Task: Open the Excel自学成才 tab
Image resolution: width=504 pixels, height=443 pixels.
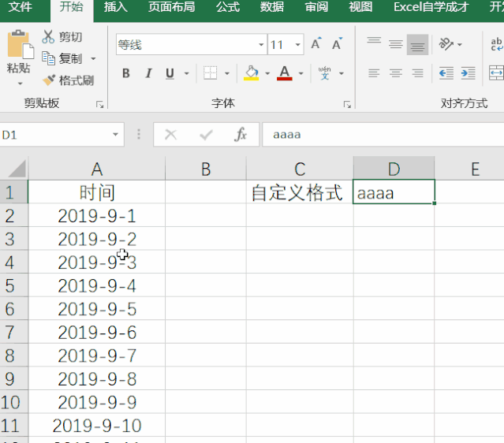Action: click(x=431, y=7)
